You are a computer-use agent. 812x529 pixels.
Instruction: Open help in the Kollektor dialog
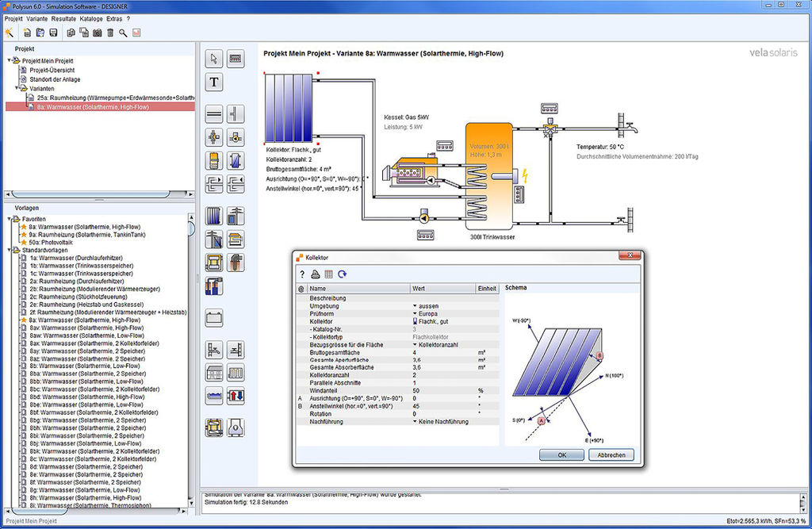tap(302, 274)
